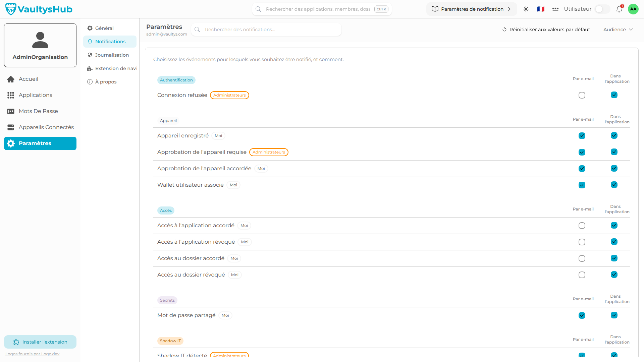This screenshot has height=362, width=644.
Task: Open Extension de navigateur tab
Action: pyautogui.click(x=110, y=68)
